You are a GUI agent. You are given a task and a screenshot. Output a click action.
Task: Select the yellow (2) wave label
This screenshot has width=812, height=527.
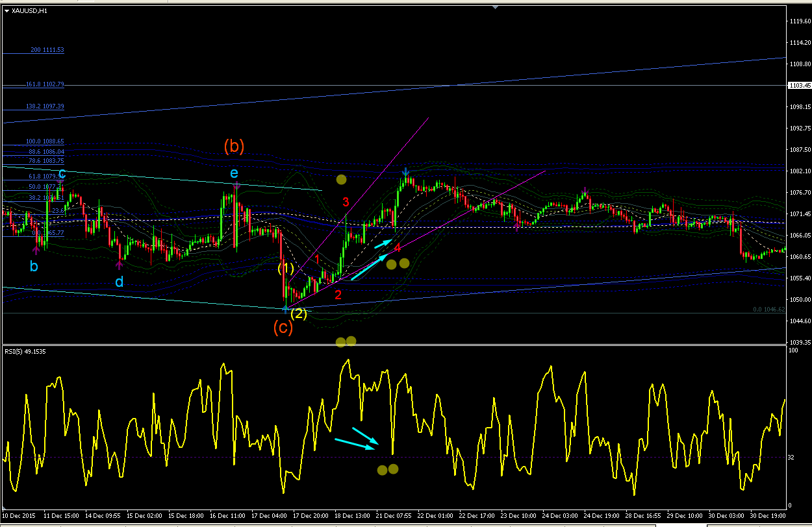click(x=299, y=313)
